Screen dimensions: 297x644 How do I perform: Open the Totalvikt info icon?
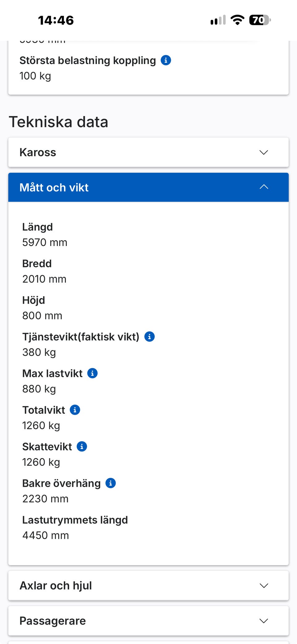point(75,410)
